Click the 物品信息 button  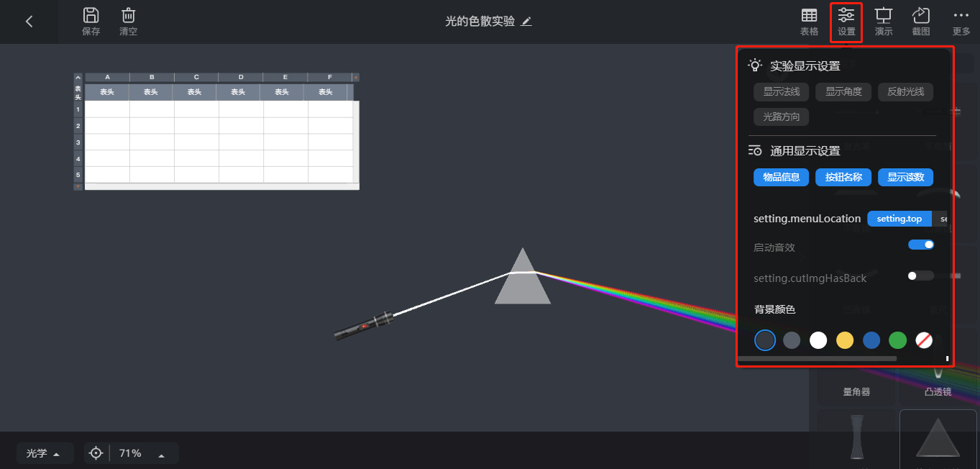coord(782,177)
